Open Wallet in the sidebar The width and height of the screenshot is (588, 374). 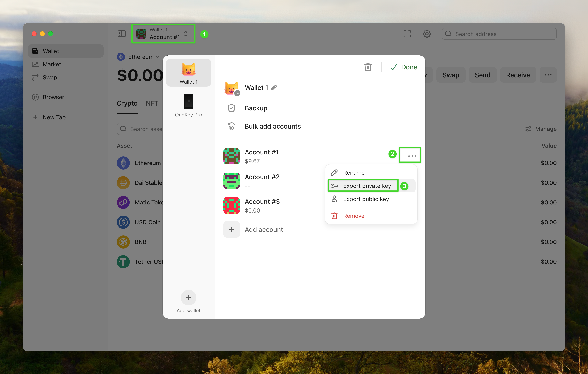66,51
